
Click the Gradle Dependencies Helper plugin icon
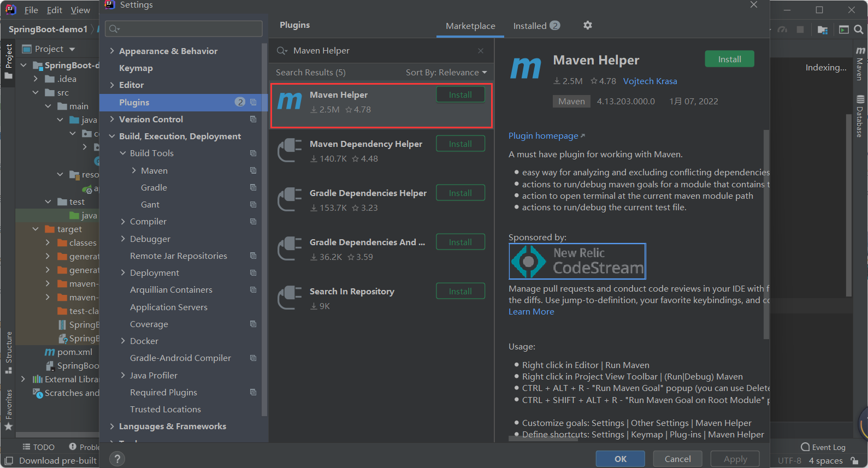click(290, 200)
